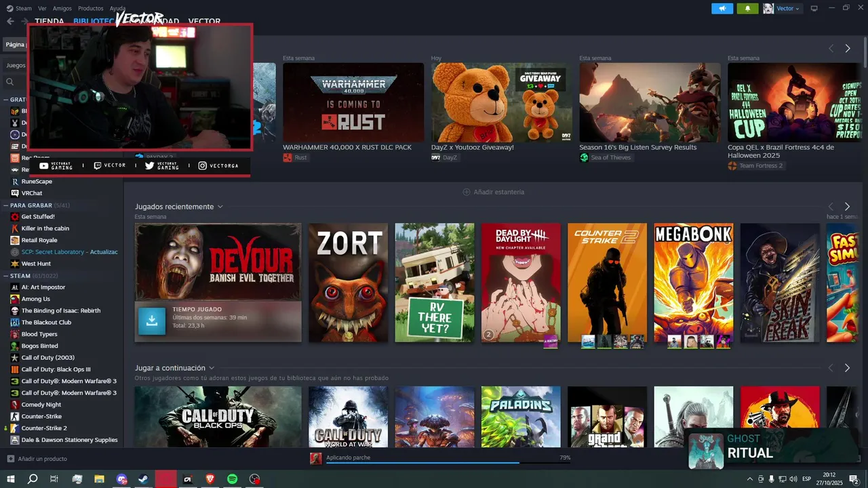This screenshot has width=868, height=488.
Task: Open the Windows Start menu
Action: pos(11,479)
